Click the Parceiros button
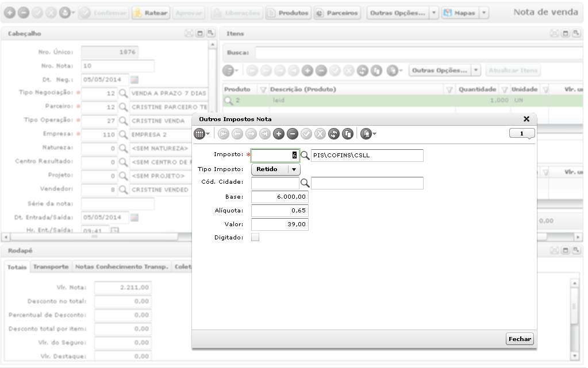Image resolution: width=588 pixels, height=368 pixels. [x=337, y=13]
